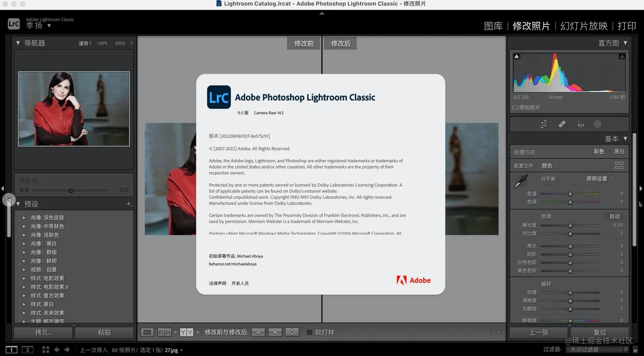The width and height of the screenshot is (644, 356).
Task: Click the 自动 tone button
Action: pos(615,216)
